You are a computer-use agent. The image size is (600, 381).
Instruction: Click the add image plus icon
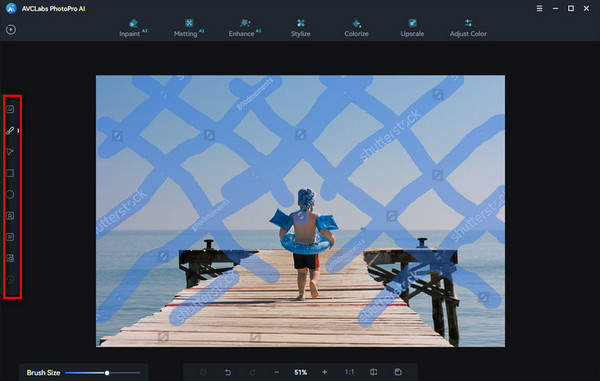tap(11, 29)
